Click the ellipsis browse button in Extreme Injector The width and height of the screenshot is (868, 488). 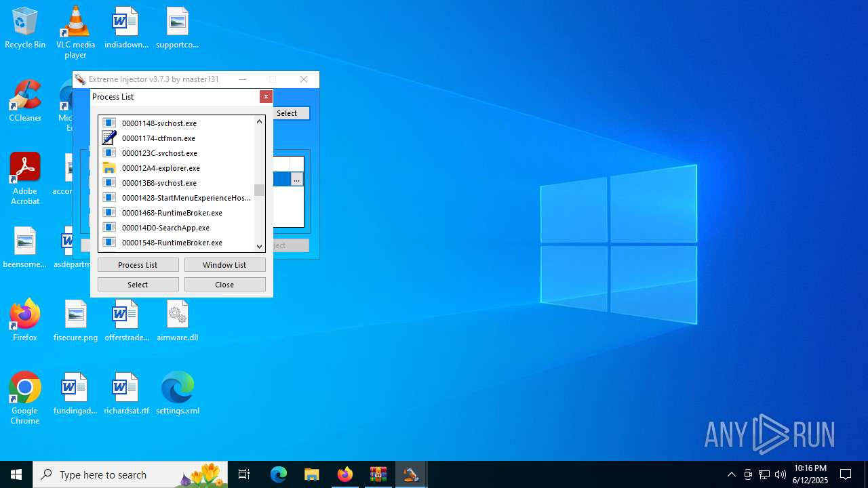(x=296, y=180)
